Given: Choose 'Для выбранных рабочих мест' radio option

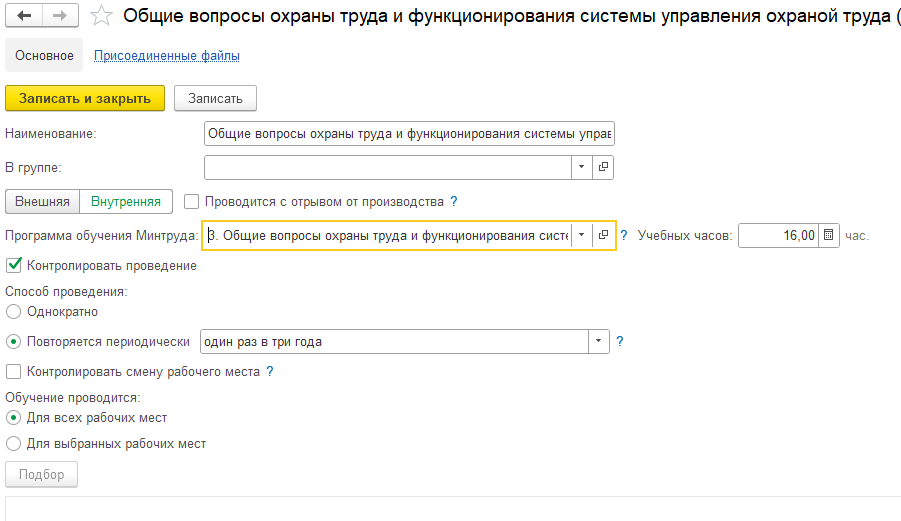Looking at the screenshot, I should [13, 443].
